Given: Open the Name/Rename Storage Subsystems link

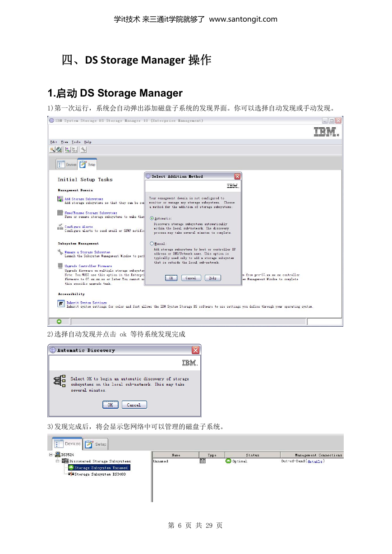Looking at the screenshot, I should pyautogui.click(x=91, y=213).
